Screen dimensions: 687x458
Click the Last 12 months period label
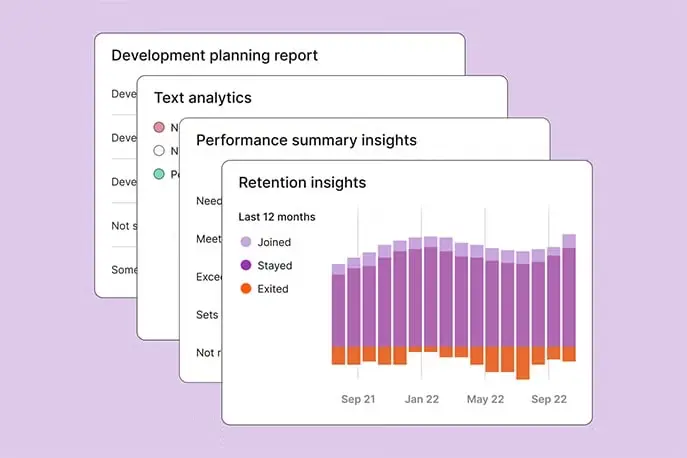coord(277,217)
